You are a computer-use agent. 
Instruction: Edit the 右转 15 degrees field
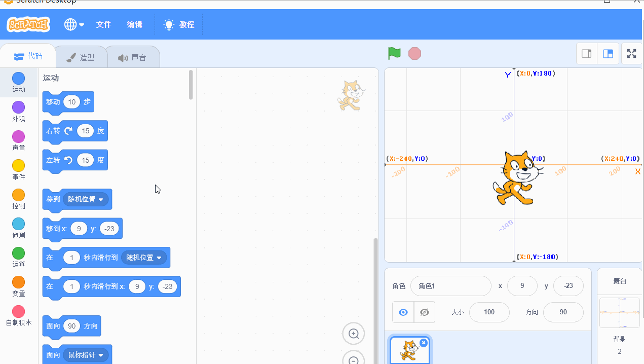(x=85, y=131)
